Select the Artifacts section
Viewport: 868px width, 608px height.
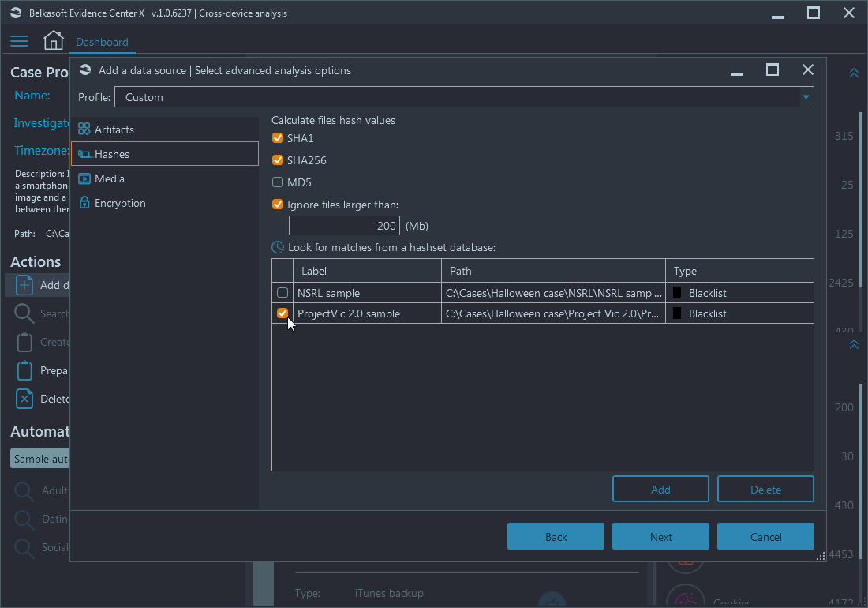(165, 129)
